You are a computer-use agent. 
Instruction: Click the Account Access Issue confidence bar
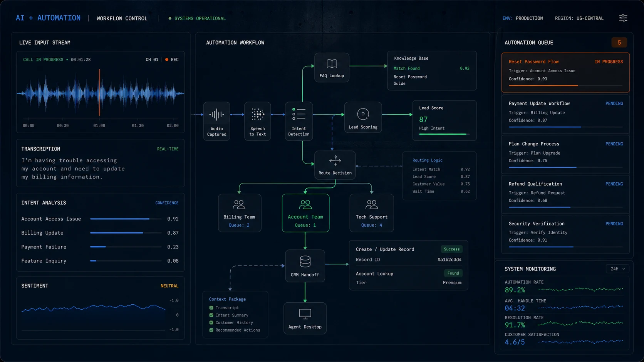pyautogui.click(x=126, y=219)
